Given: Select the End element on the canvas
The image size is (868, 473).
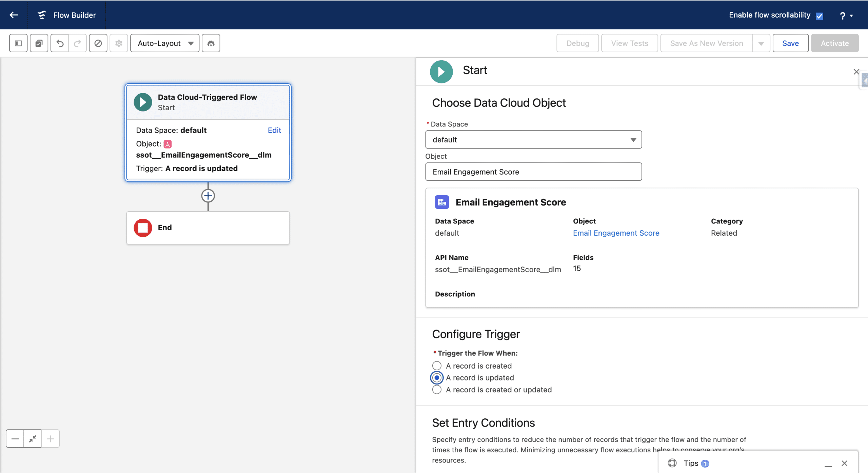Looking at the screenshot, I should click(x=208, y=228).
